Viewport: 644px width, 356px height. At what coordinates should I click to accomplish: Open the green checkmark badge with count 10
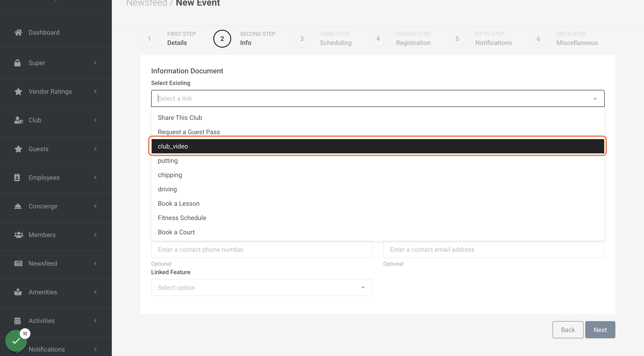click(x=16, y=341)
